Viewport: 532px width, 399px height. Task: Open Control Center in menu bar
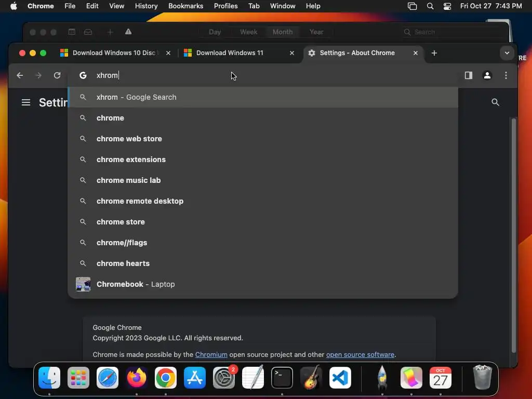pos(447,6)
